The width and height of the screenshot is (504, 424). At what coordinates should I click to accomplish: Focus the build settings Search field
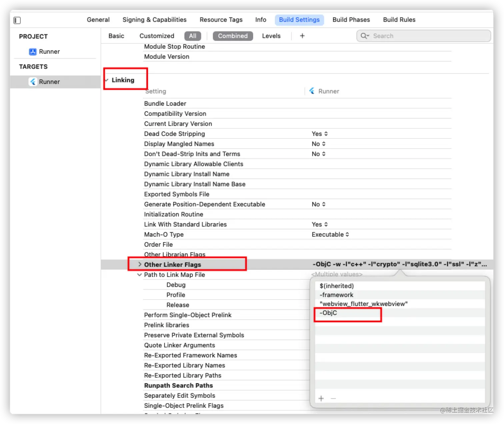coord(424,36)
